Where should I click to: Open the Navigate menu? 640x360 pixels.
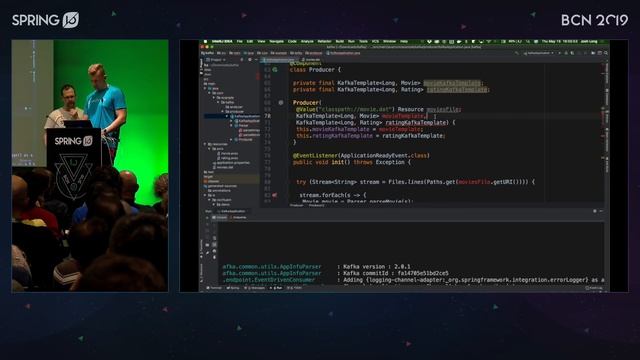coord(276,42)
